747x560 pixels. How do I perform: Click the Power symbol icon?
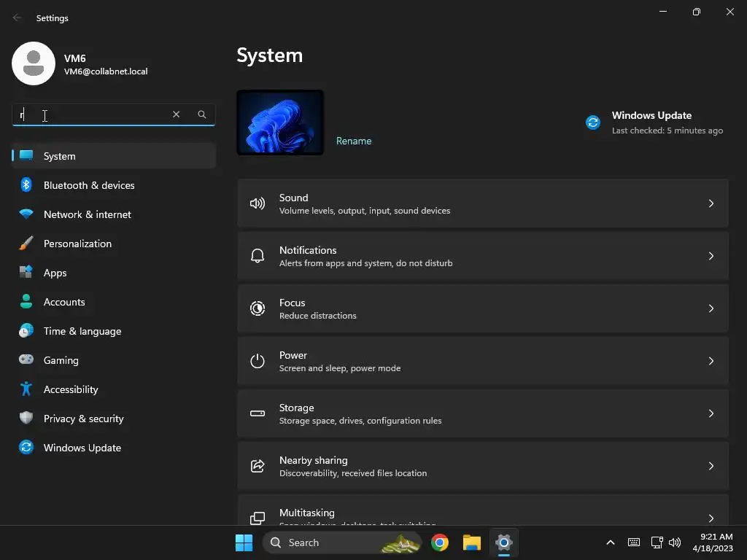click(x=258, y=361)
